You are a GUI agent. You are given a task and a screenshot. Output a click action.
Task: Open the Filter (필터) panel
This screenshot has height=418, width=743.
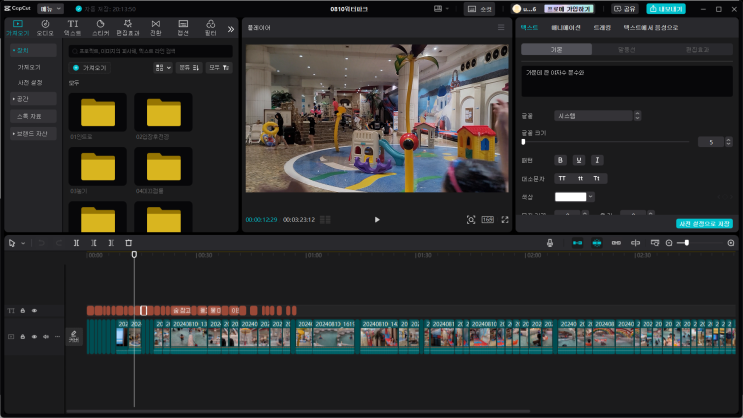click(210, 26)
